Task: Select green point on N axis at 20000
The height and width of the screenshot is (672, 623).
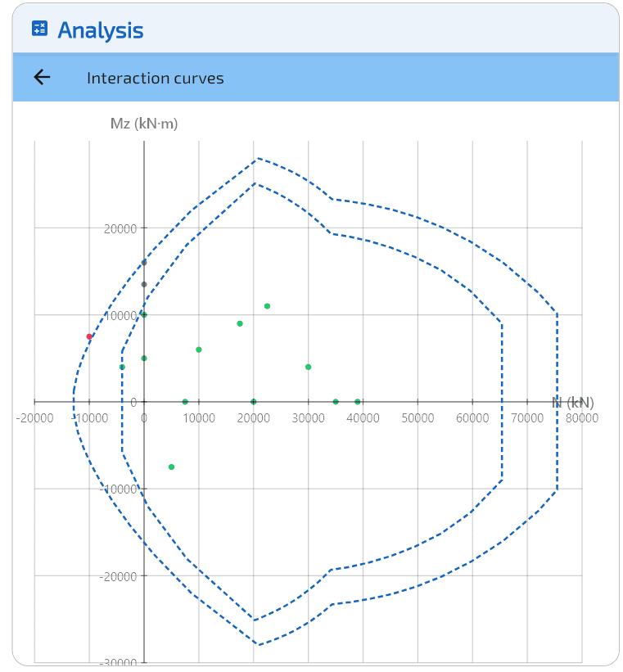Action: (x=253, y=402)
